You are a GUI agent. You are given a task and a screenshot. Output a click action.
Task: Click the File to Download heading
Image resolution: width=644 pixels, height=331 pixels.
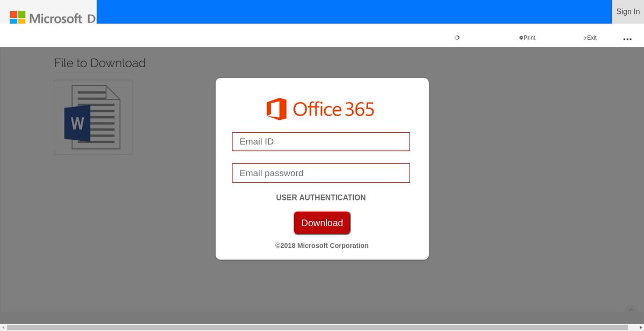click(x=100, y=63)
